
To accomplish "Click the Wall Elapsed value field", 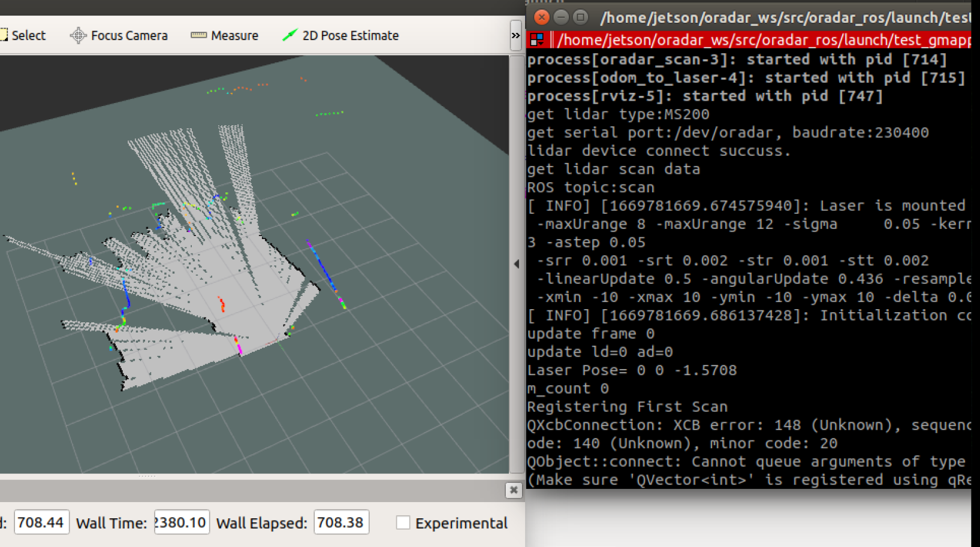I will [341, 522].
